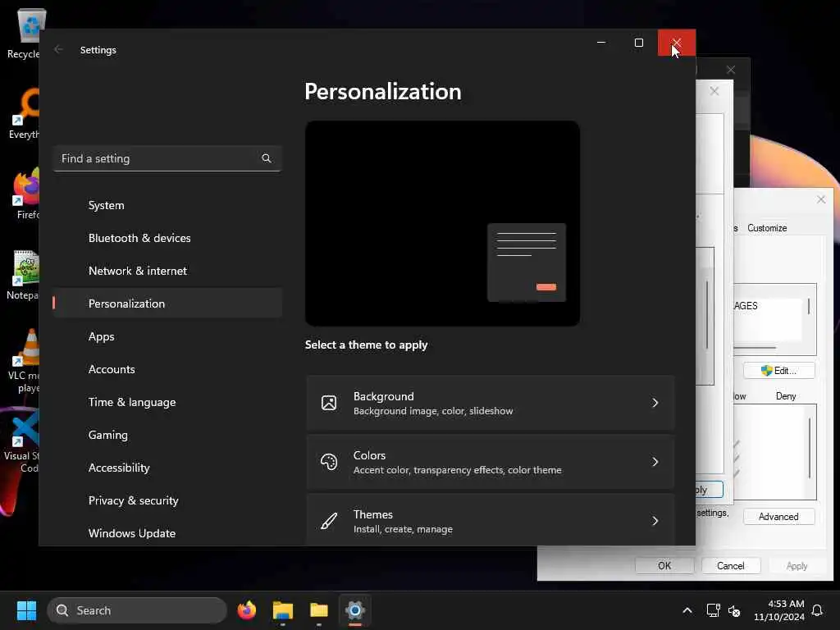Open Visual Studio Code desktop shortcut
840x630 pixels.
[21, 442]
